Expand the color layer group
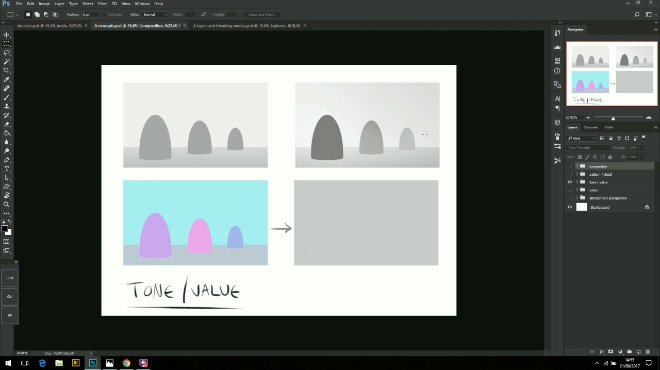This screenshot has height=370, width=660. tap(577, 190)
